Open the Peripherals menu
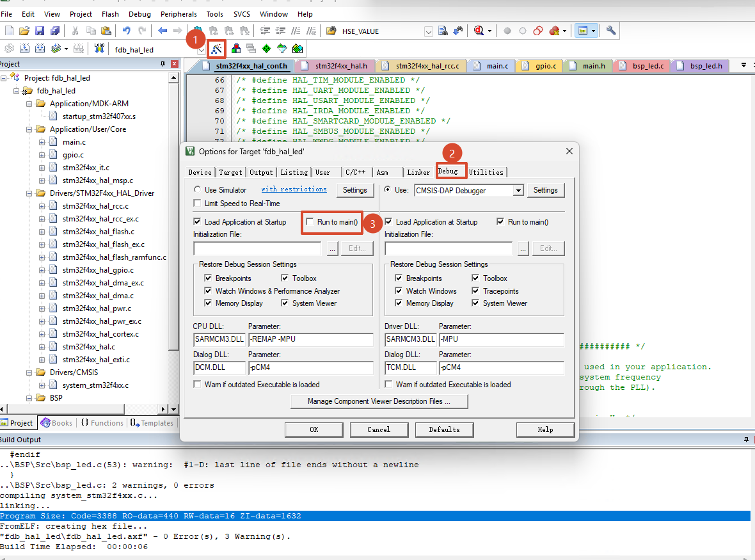 (179, 14)
